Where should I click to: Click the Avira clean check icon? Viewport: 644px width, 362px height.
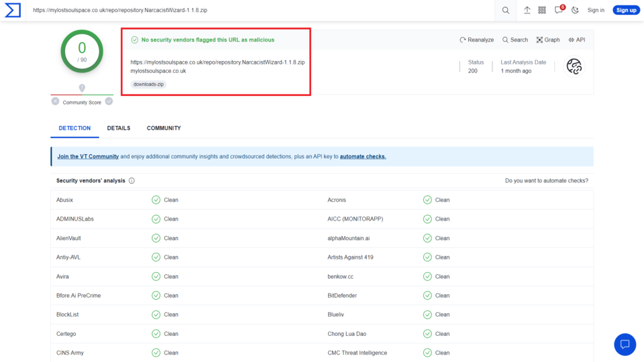point(156,276)
